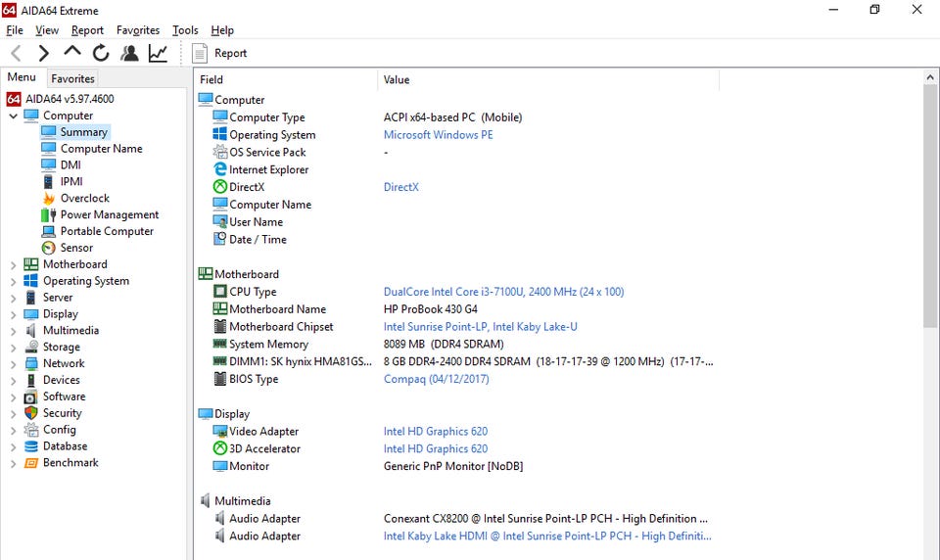
Task: Open the File menu
Action: 15,30
